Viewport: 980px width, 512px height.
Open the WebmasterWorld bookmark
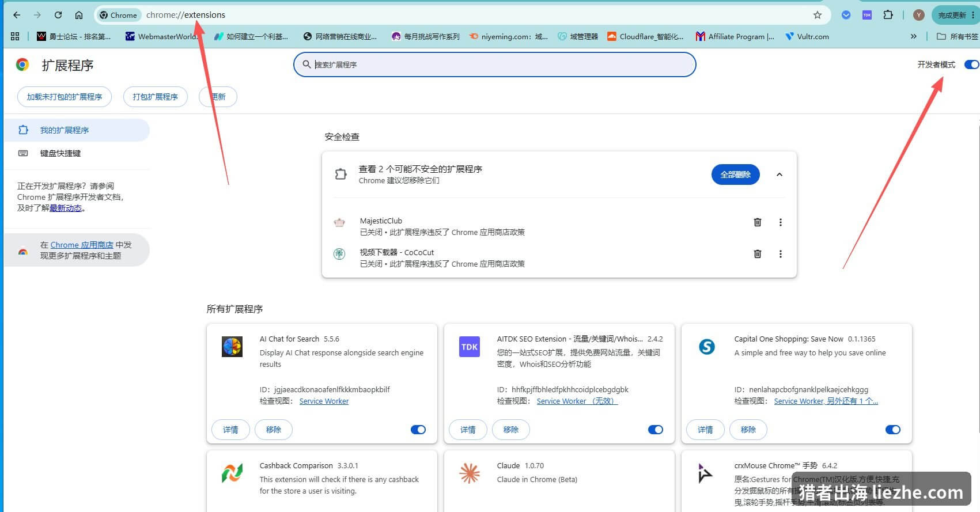click(161, 36)
